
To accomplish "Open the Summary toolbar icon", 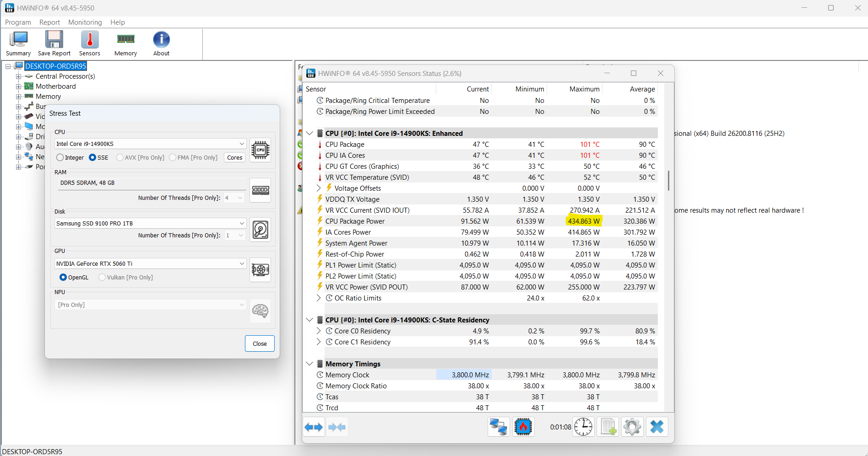I will (18, 40).
